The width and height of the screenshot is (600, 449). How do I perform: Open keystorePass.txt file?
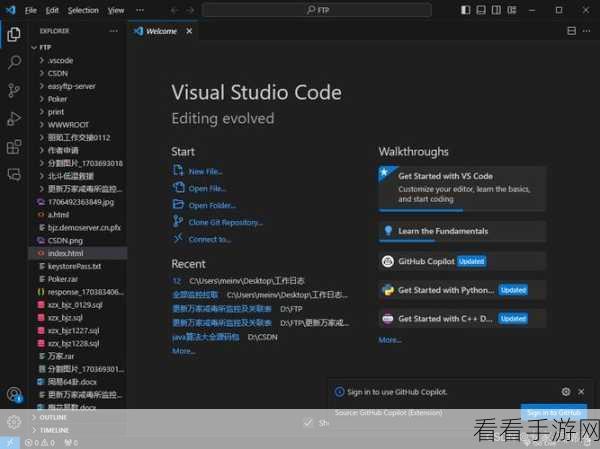click(x=78, y=266)
